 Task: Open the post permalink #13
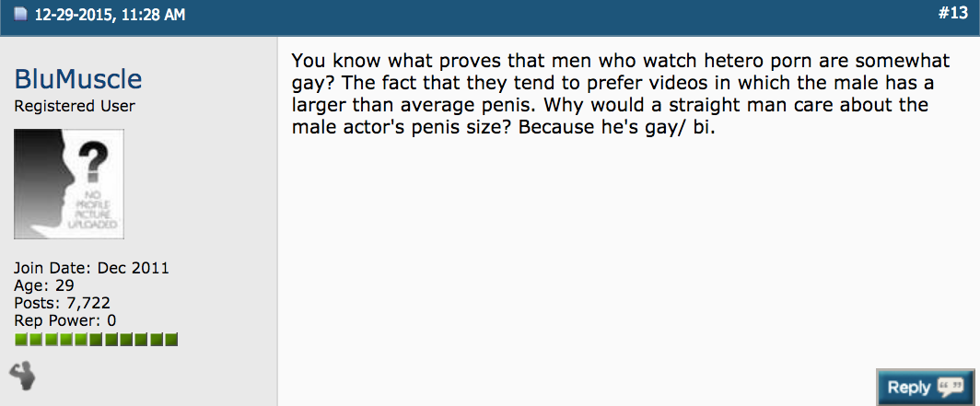click(x=952, y=13)
